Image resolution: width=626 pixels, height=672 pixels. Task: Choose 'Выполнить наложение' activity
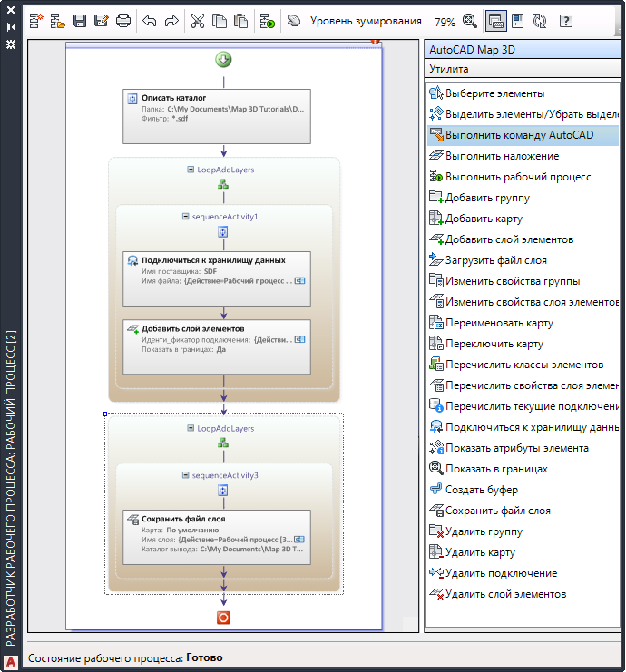click(x=523, y=156)
